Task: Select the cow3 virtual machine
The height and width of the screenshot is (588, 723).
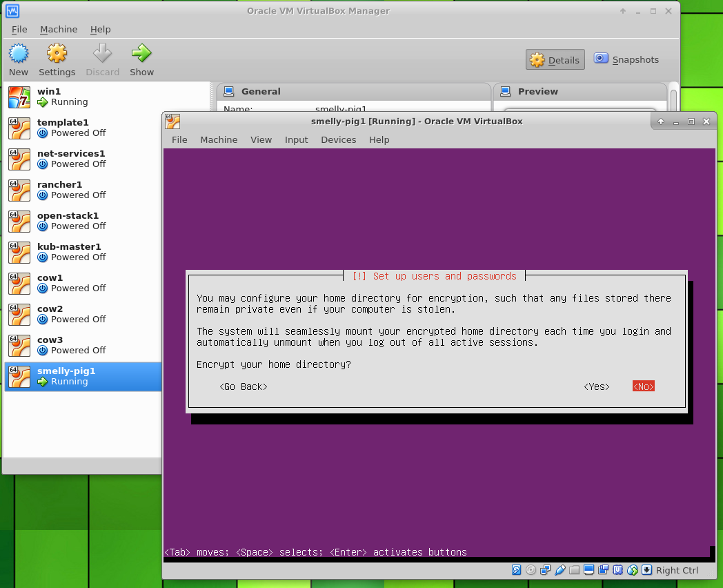Action: coord(83,345)
